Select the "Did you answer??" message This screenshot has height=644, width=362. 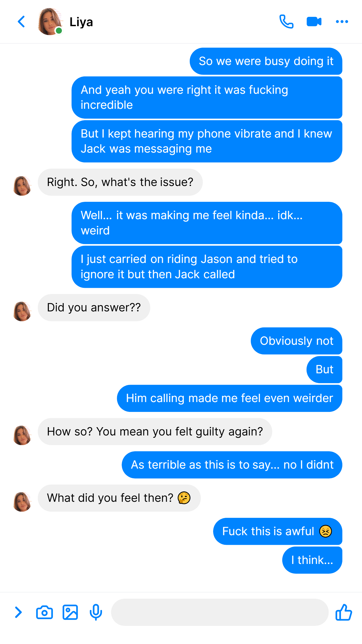point(94,307)
